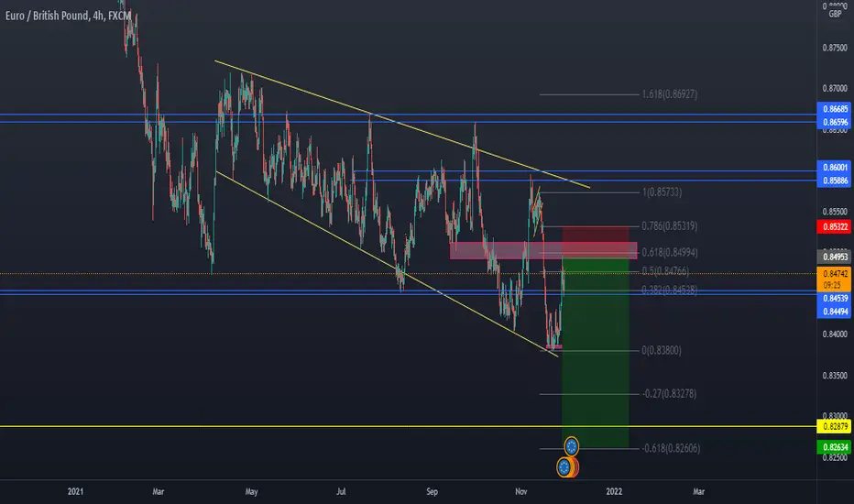The image size is (854, 504).
Task: Click the chart title Euro / British Pound, 4h, FXCM
Action: pos(68,16)
